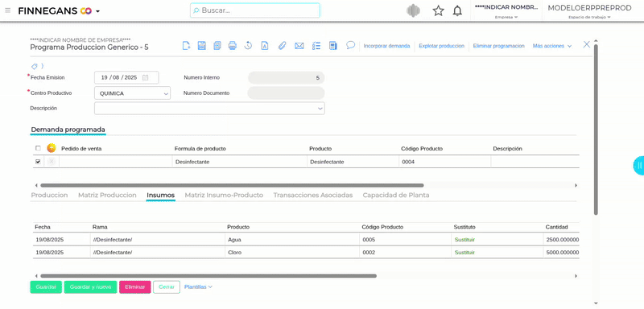This screenshot has height=309, width=644.
Task: Click the Agua product cell
Action: [292, 240]
